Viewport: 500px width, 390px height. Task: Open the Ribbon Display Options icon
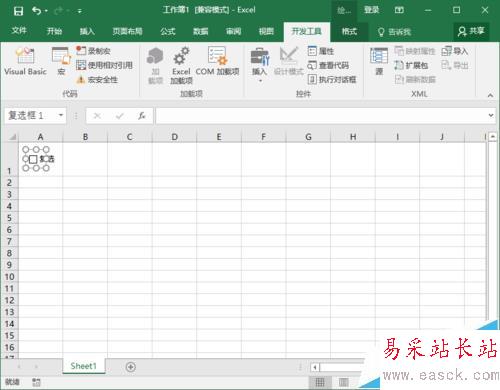coord(399,10)
